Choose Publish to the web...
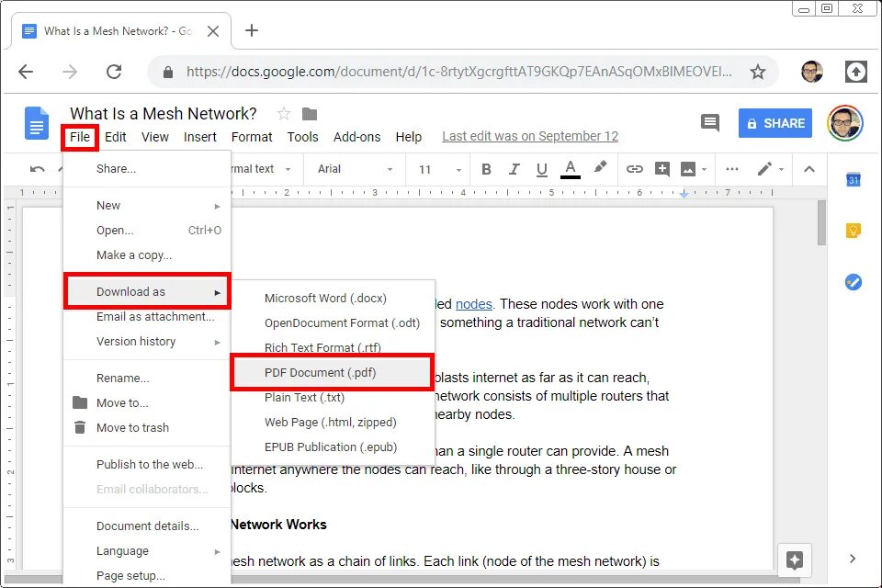This screenshot has height=588, width=882. (147, 464)
